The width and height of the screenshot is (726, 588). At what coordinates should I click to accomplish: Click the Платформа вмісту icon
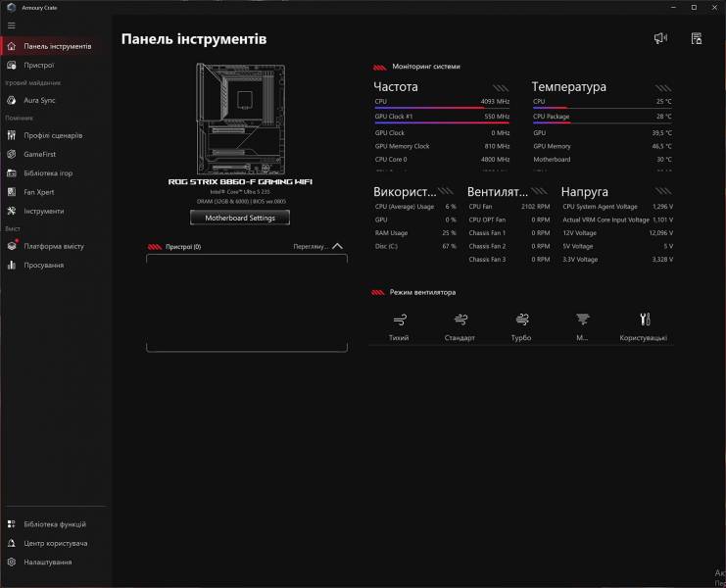pyautogui.click(x=12, y=245)
